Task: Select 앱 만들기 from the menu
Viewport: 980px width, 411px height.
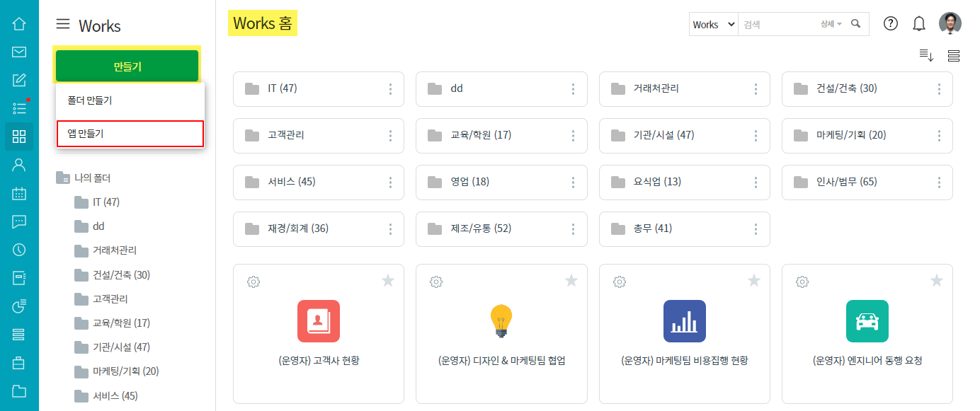Action: [130, 134]
